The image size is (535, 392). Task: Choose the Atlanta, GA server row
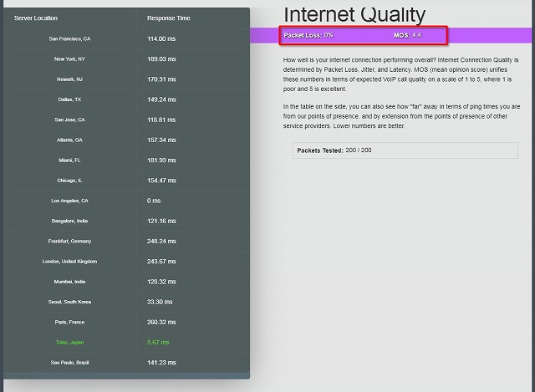tap(70, 140)
